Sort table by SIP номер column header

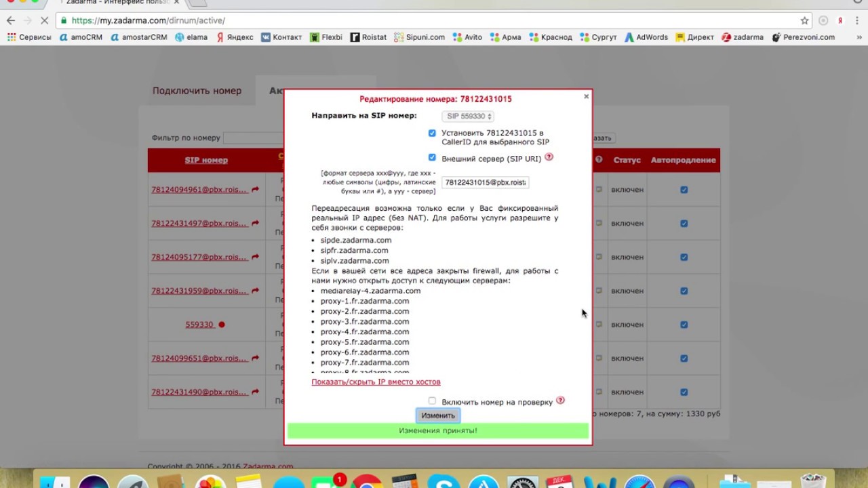tap(206, 161)
